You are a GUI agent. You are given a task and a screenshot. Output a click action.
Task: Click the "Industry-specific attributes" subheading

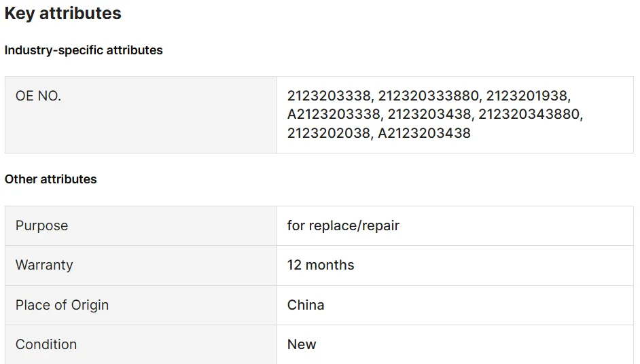pos(84,50)
